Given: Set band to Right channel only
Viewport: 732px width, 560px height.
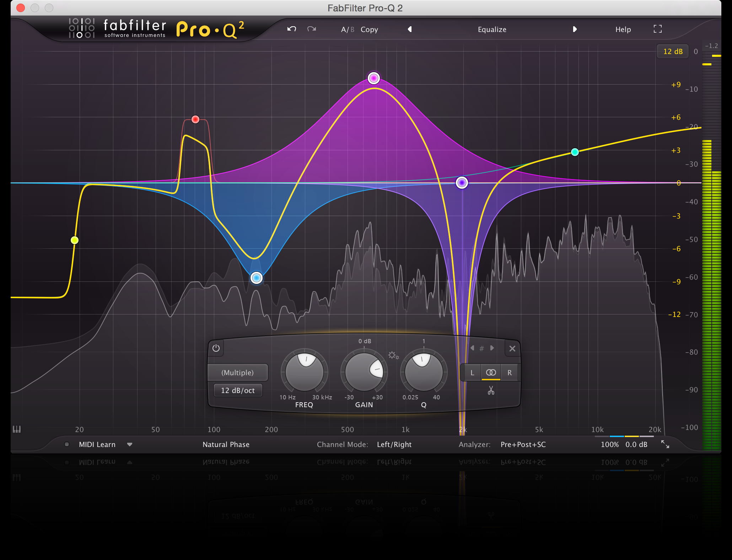Looking at the screenshot, I should [510, 373].
